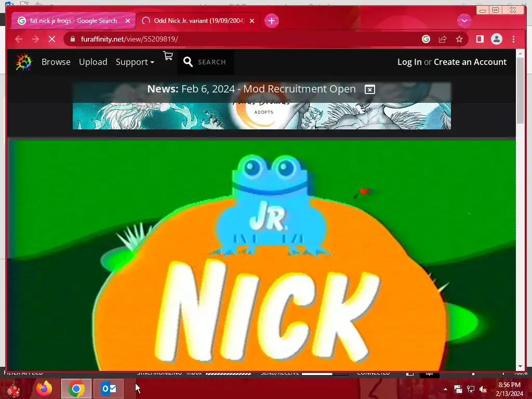Launch Firefox from the taskbar

pyautogui.click(x=44, y=389)
